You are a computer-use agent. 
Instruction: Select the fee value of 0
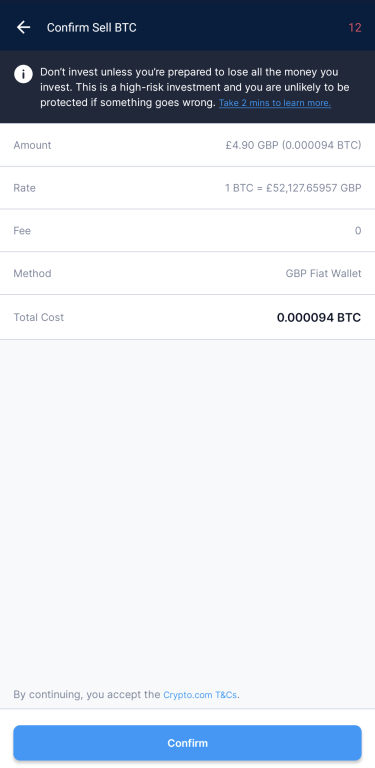358,231
